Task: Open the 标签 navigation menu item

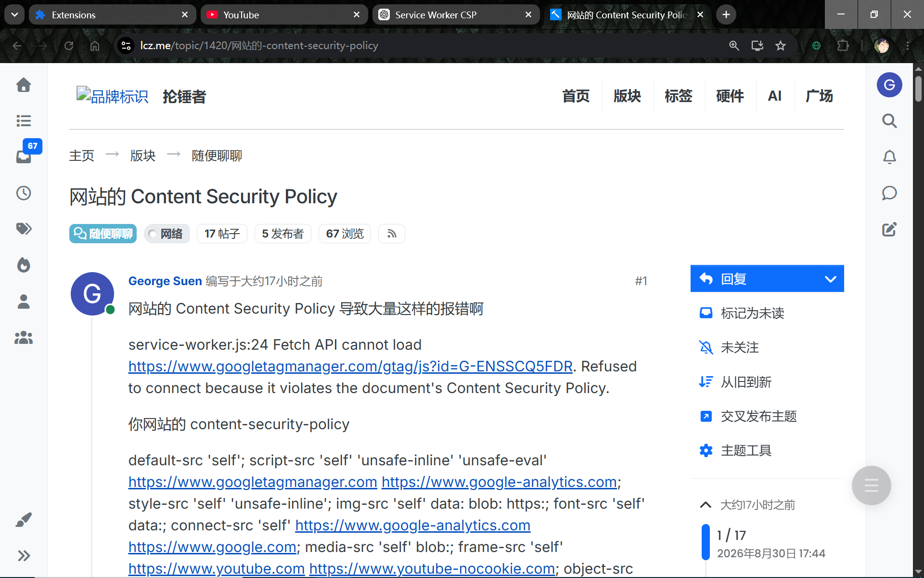Action: point(679,96)
